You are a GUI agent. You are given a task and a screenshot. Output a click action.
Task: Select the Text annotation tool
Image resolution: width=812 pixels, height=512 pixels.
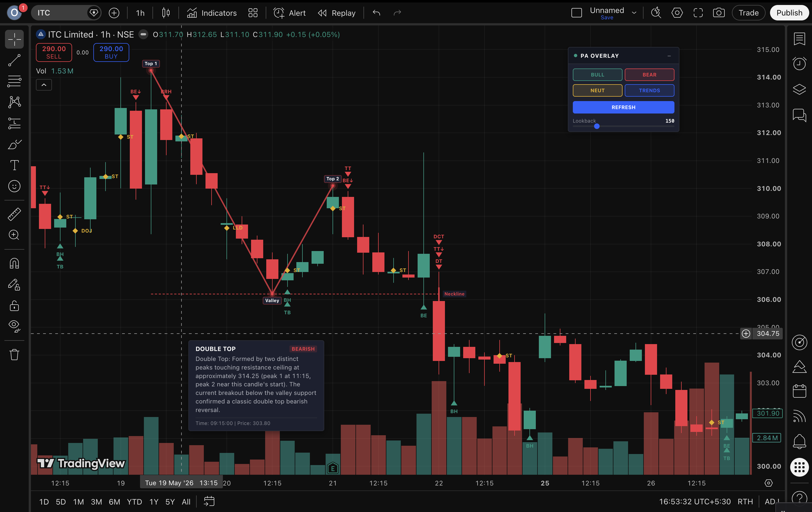[14, 165]
